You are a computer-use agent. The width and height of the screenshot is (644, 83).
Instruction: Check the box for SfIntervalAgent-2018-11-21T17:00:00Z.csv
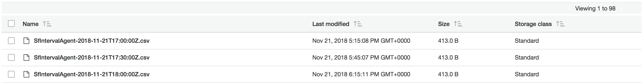pyautogui.click(x=11, y=40)
